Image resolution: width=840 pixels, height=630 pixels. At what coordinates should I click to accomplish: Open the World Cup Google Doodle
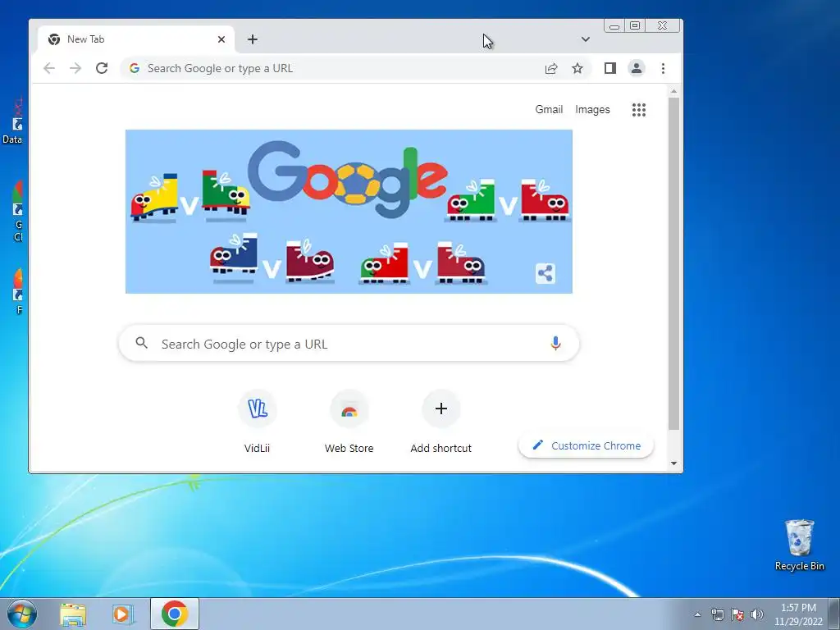pos(349,212)
